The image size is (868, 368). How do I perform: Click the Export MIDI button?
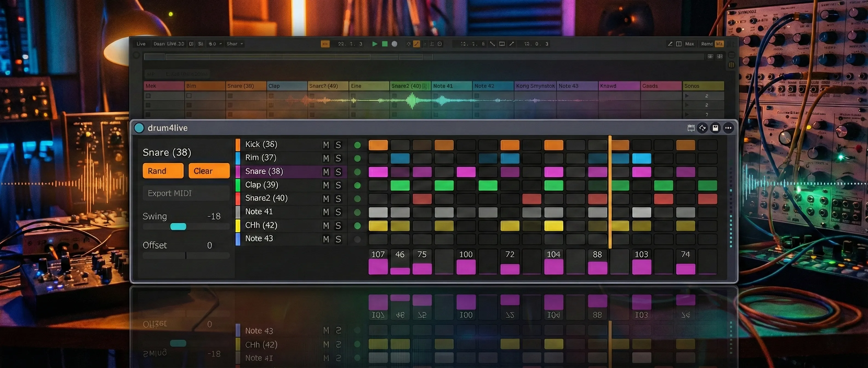[186, 193]
